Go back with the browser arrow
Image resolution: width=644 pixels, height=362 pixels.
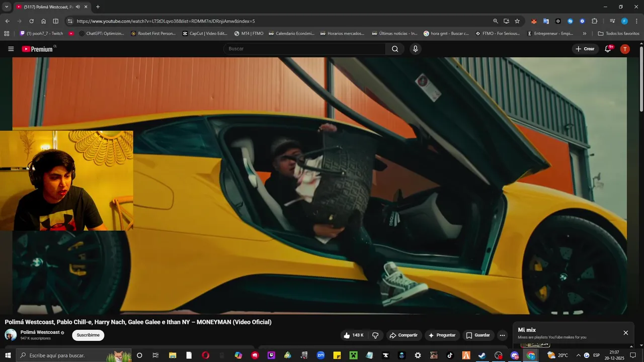[7, 21]
